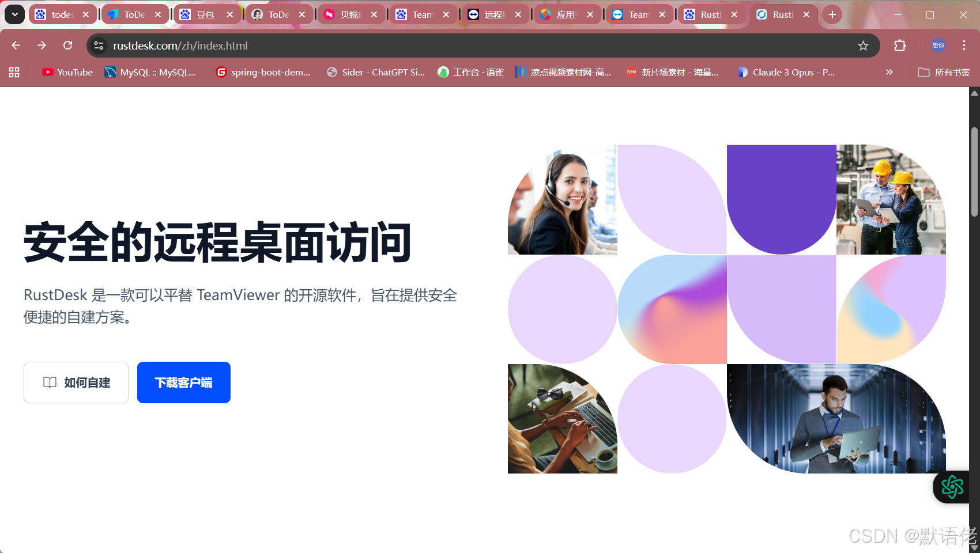Click the headset support agent photo
The width and height of the screenshot is (980, 553).
[x=563, y=199]
